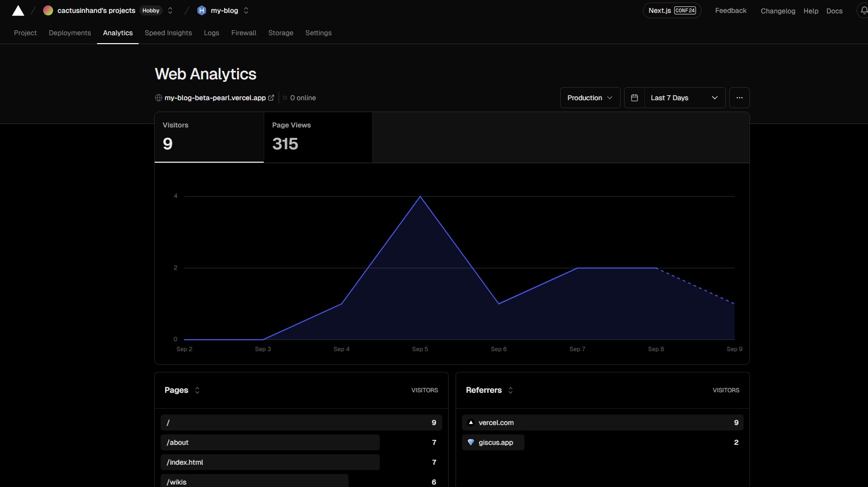Image resolution: width=868 pixels, height=487 pixels.
Task: Select the Visitors metric card
Action: [209, 137]
